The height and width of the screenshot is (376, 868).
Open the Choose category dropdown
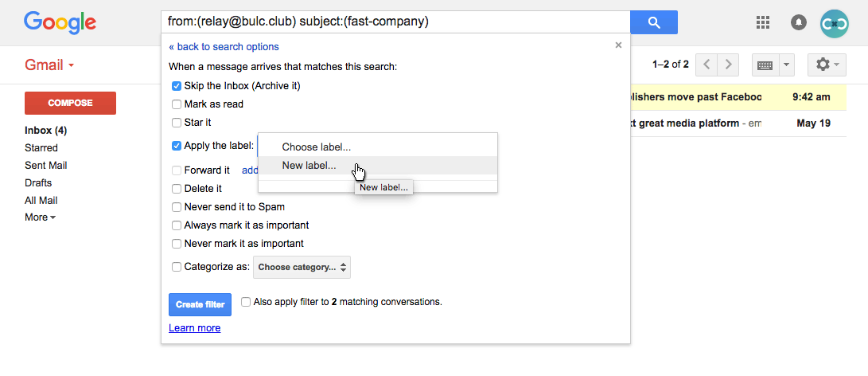302,267
